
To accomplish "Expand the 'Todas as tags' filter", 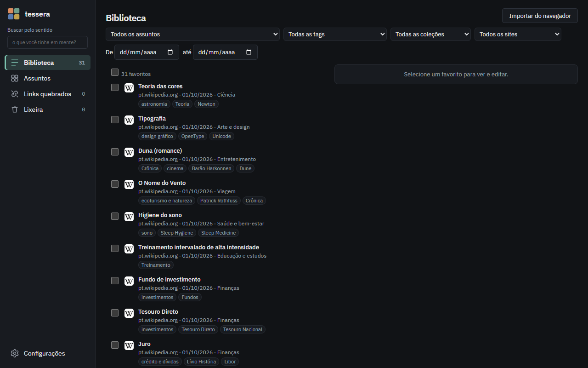I will [x=335, y=34].
